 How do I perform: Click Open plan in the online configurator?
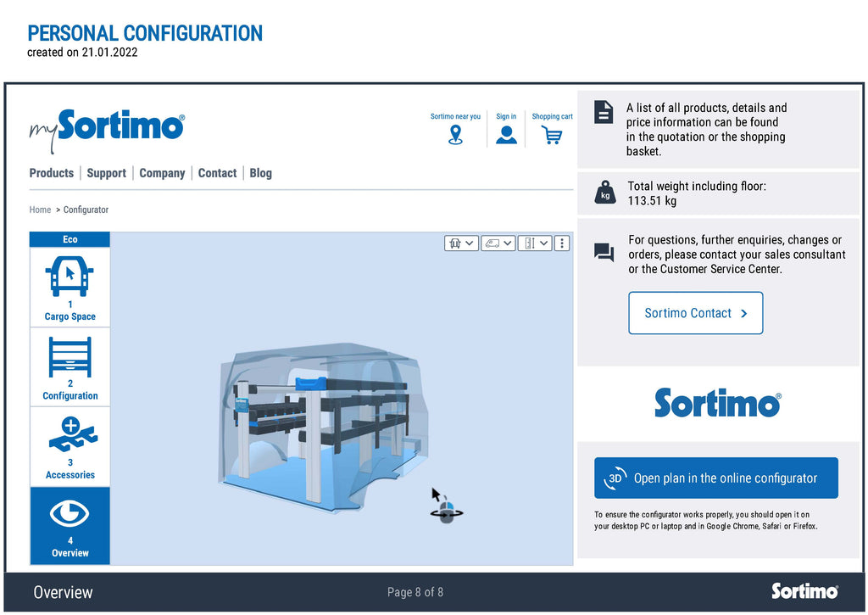coord(715,478)
